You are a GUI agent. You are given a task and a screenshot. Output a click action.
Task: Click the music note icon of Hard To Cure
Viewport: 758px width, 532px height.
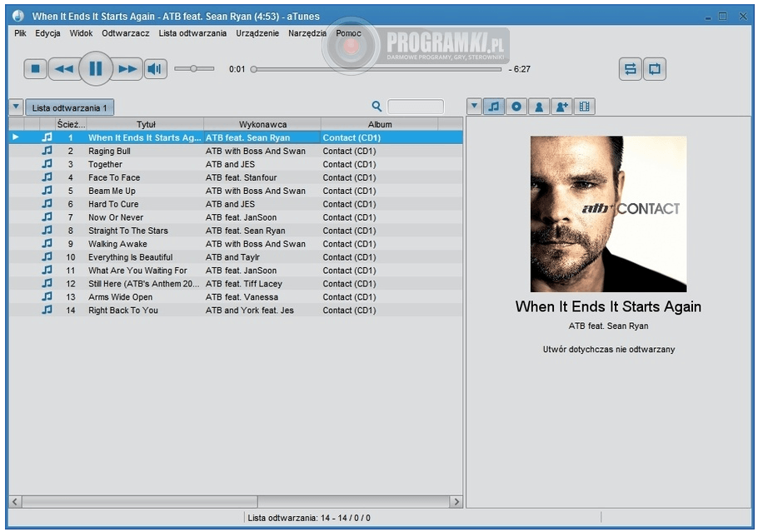[47, 204]
